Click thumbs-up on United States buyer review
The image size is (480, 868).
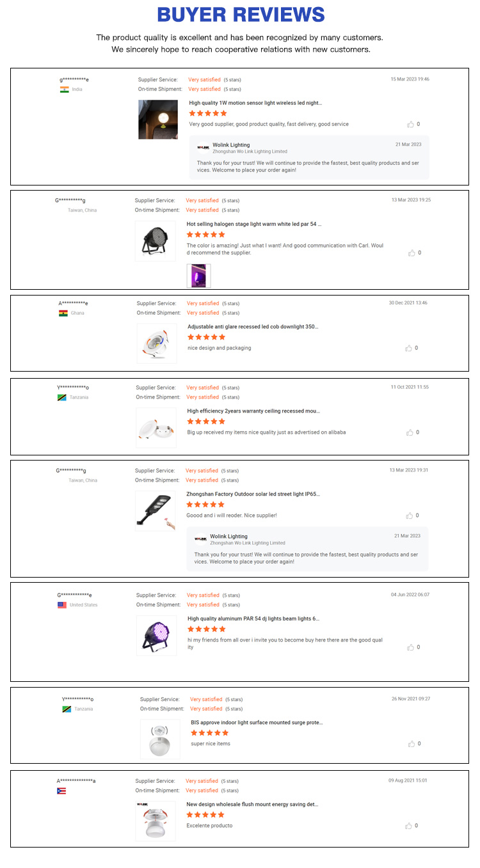click(410, 647)
